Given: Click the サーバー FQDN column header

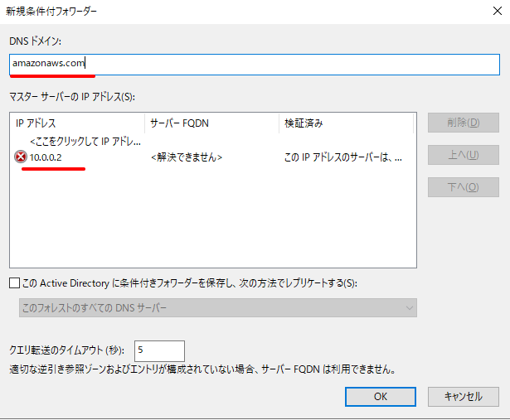Looking at the screenshot, I should [x=211, y=123].
